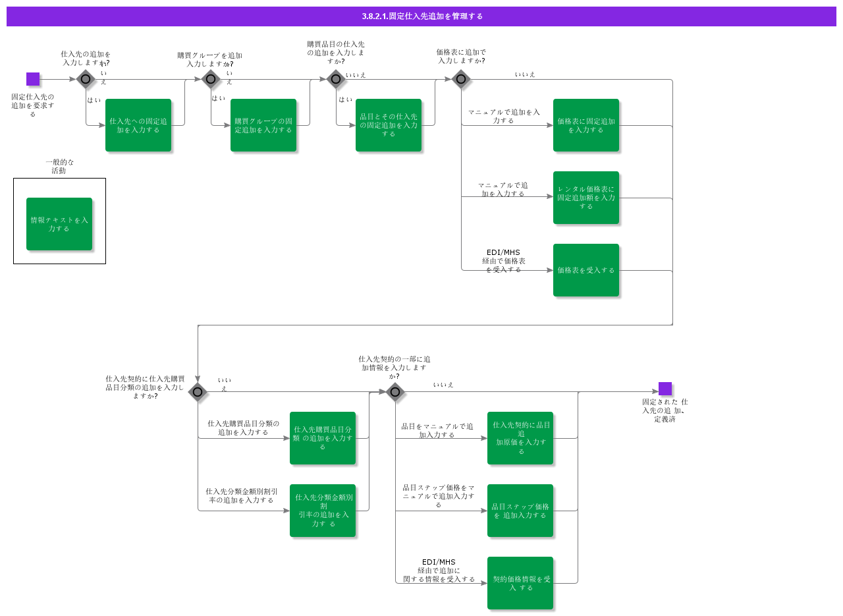This screenshot has width=843, height=616.
Task: Select the 価格表に固定追加を入力する activity
Action: 586,124
